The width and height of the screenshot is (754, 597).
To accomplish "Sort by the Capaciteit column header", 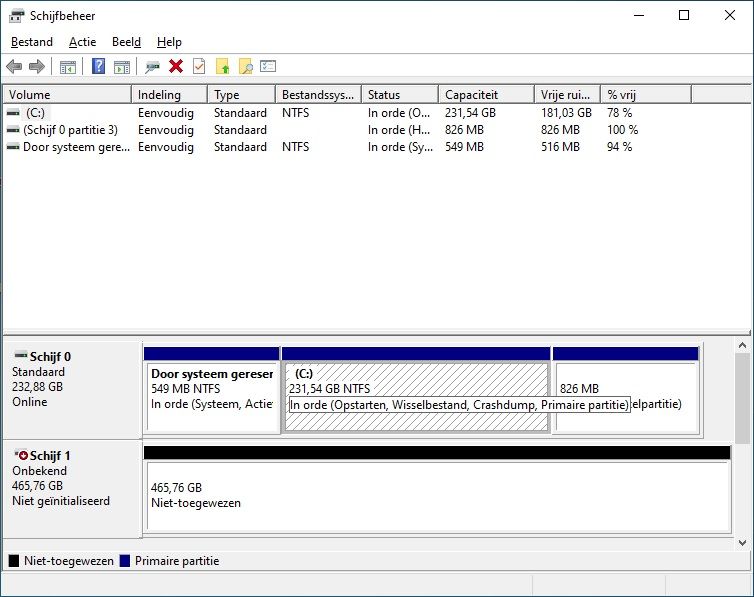I will (487, 94).
